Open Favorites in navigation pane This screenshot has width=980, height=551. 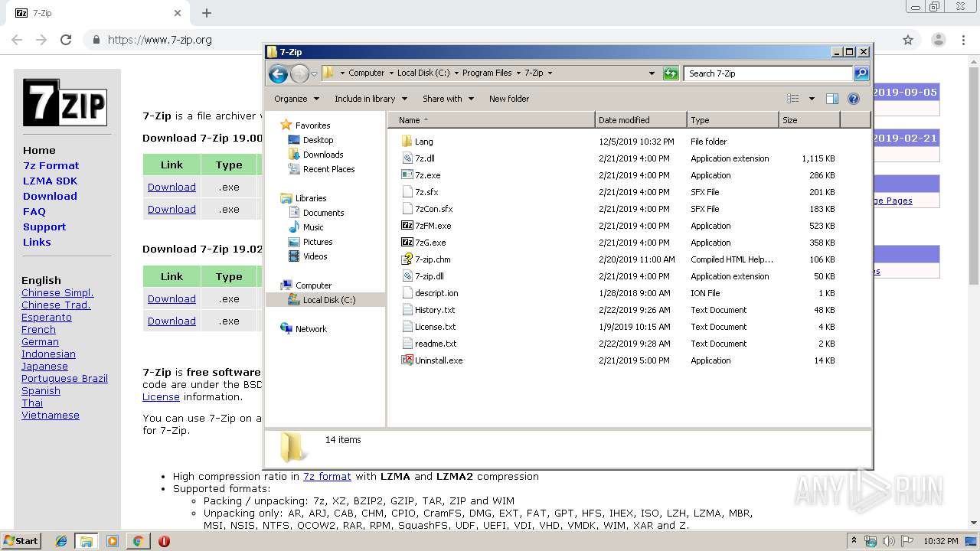[x=312, y=126]
